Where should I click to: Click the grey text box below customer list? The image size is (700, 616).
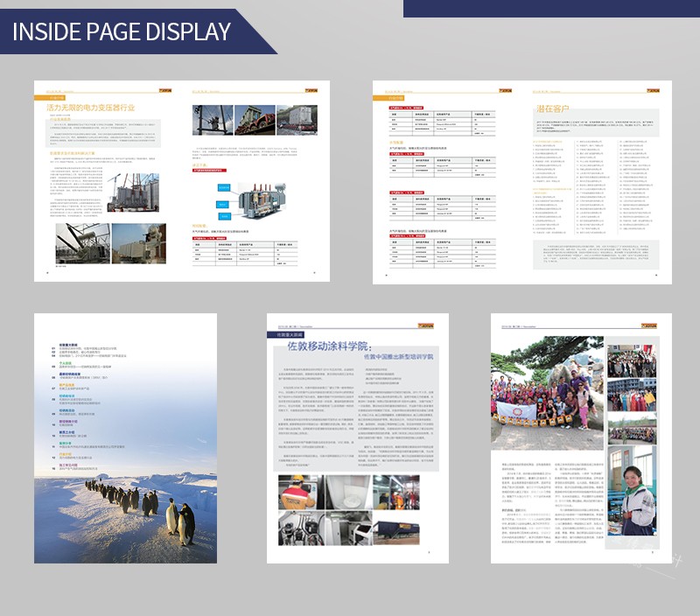(x=594, y=254)
